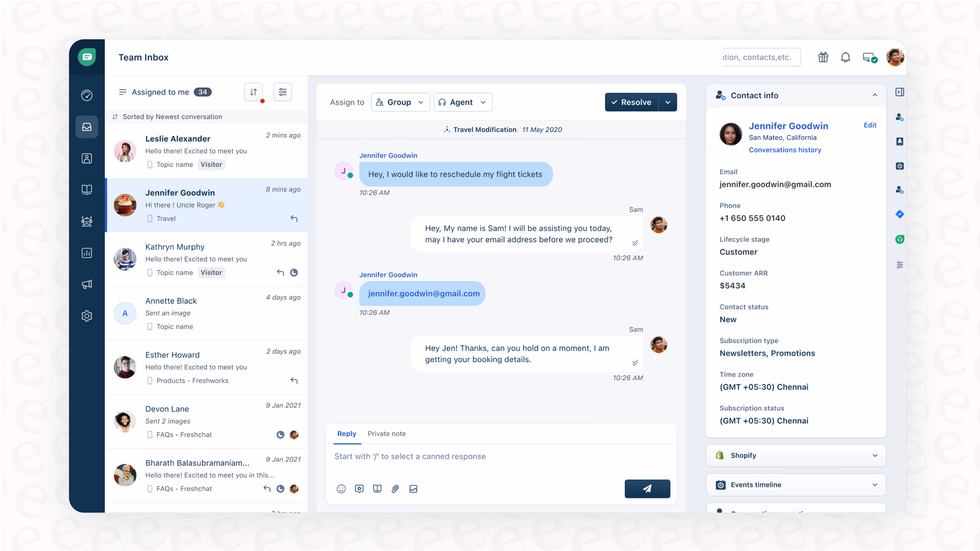
Task: Open the gift icon in top bar
Action: pos(823,57)
